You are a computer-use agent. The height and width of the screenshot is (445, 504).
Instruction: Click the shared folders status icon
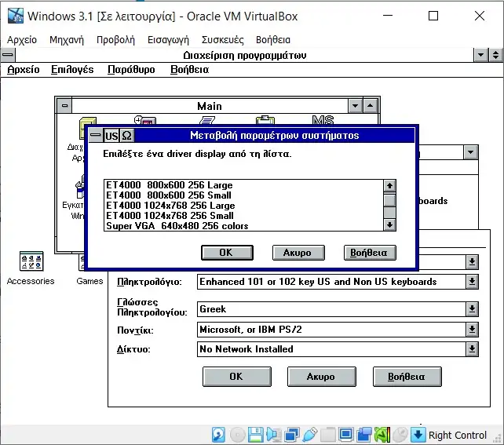click(328, 435)
